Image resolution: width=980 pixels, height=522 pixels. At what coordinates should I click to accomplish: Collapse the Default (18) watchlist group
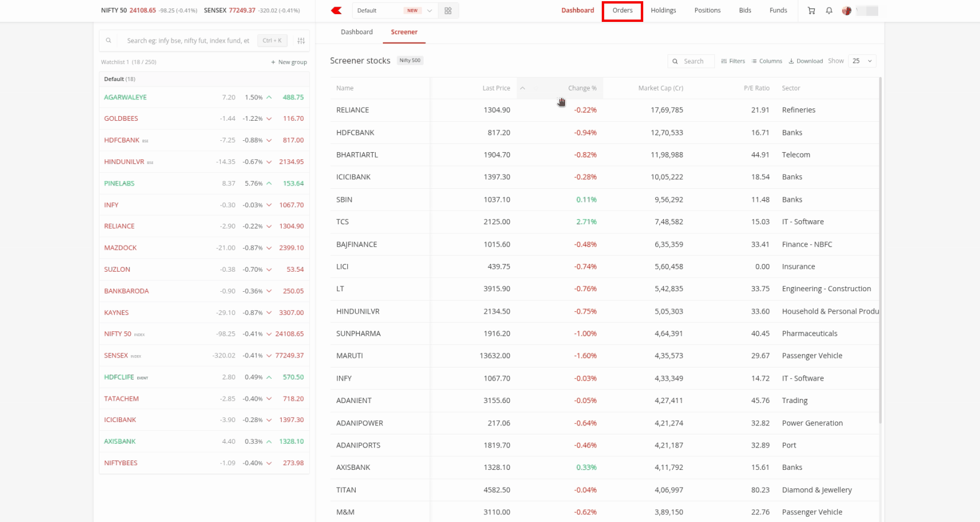(x=204, y=79)
